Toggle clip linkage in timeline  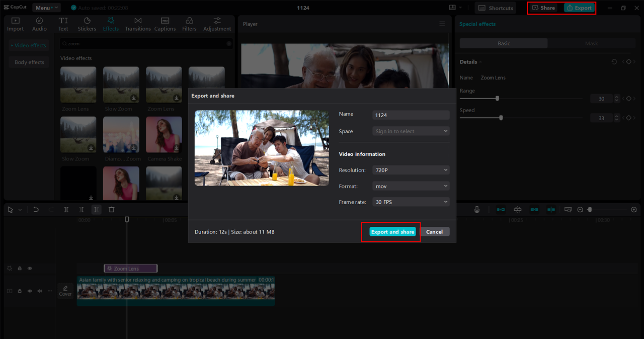tap(534, 210)
